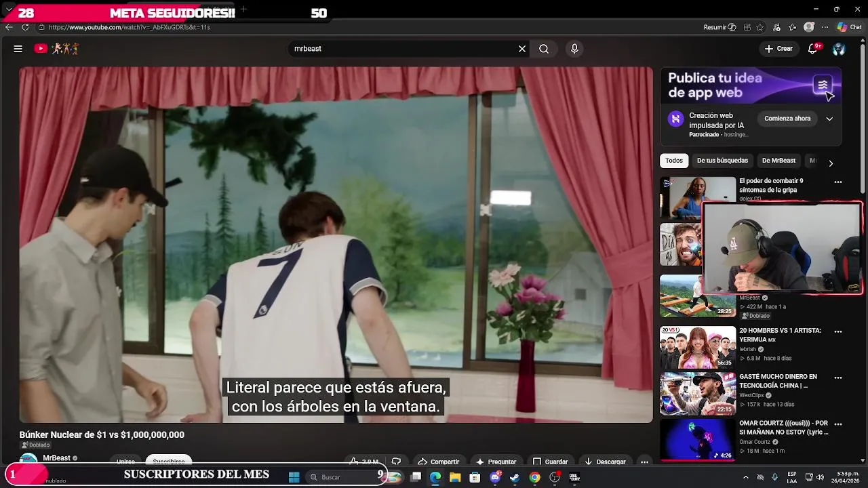
Task: Open ad settings icon on Hostinger banner
Action: coord(823,85)
